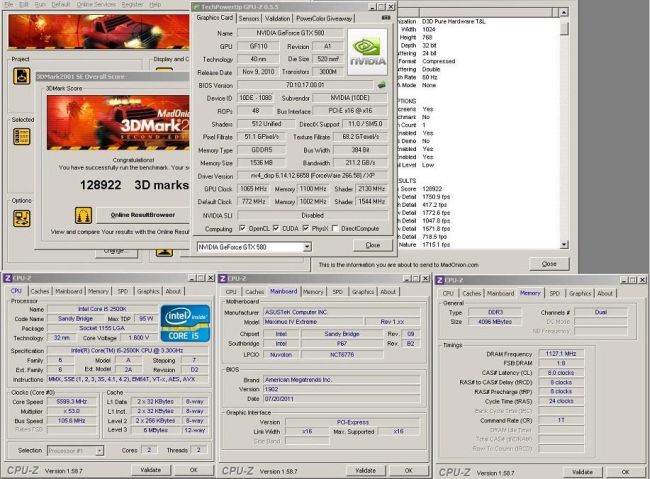This screenshot has height=479, width=650.
Task: Click Validate in Memory CPU-Z window
Action: point(582,472)
